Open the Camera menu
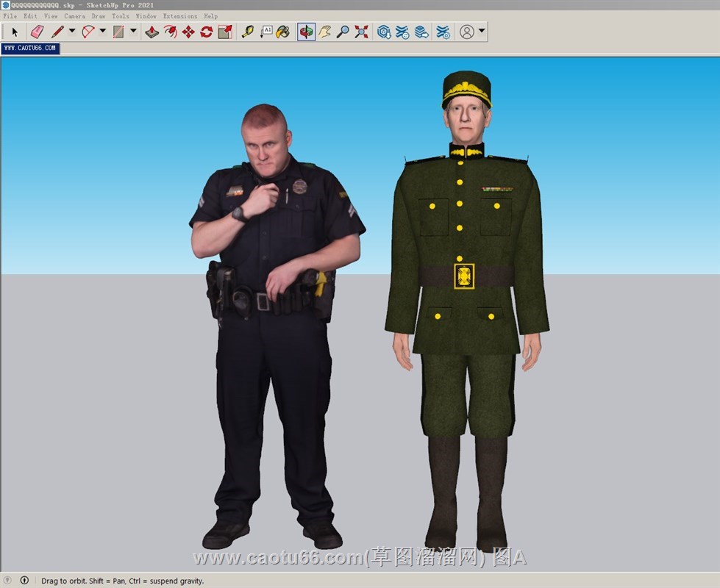 74,15
